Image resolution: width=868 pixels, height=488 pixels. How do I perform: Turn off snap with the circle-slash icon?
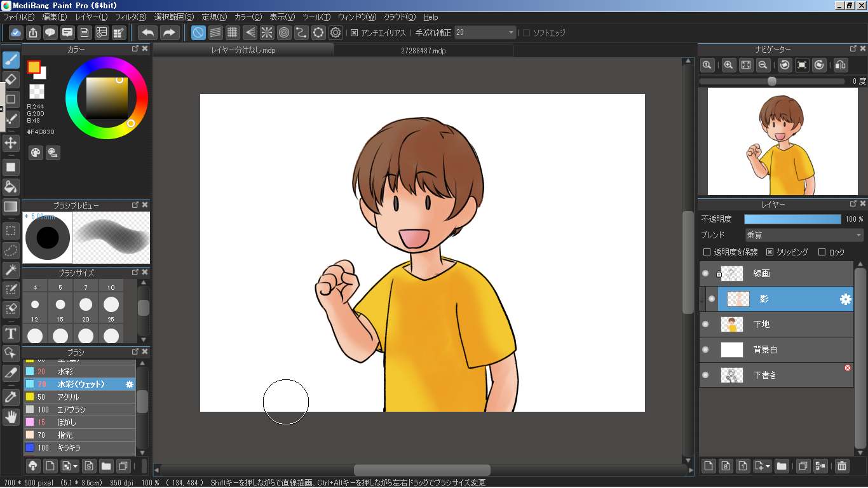[x=198, y=32]
